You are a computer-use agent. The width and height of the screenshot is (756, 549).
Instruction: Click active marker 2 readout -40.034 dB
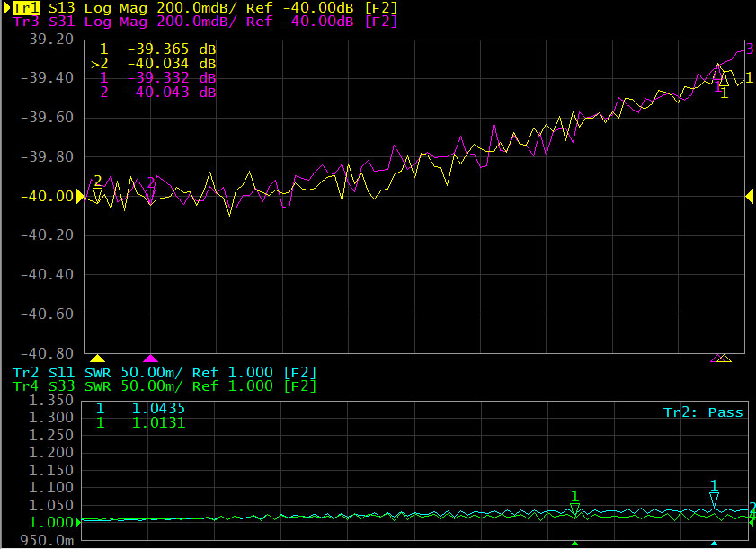[x=154, y=64]
